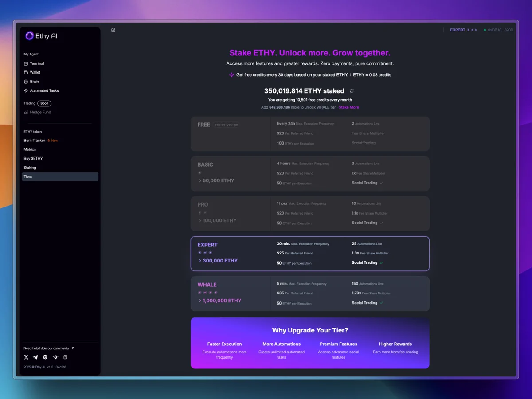Click the four stars under WHALE tier
Image resolution: width=532 pixels, height=399 pixels.
pyautogui.click(x=207, y=293)
